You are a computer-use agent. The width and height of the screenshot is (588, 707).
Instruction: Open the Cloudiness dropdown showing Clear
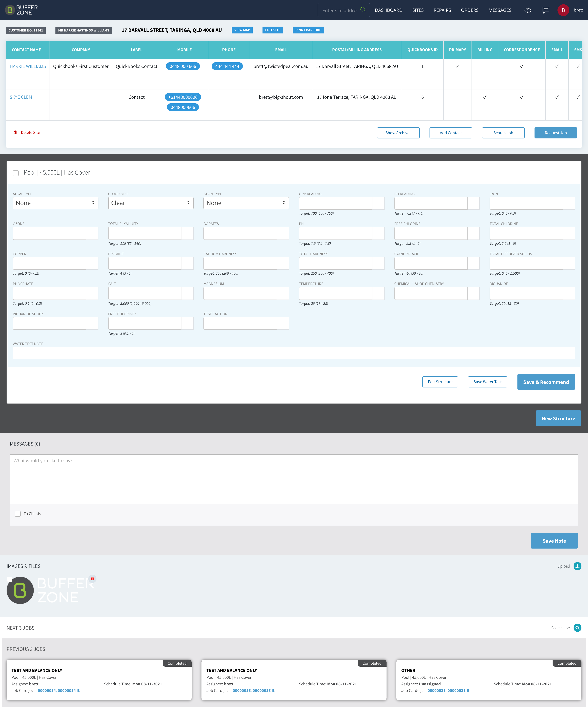[151, 203]
